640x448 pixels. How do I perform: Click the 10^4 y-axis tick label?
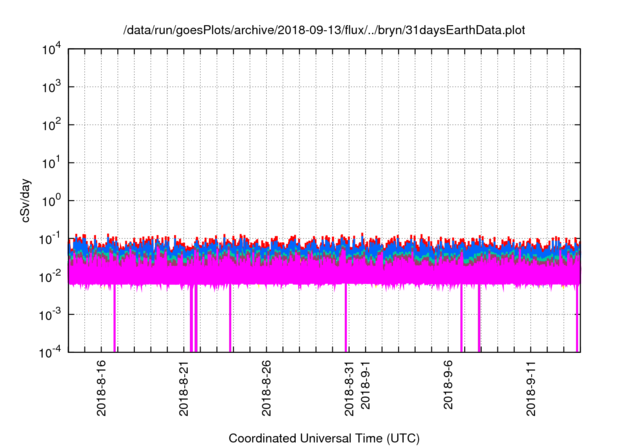pos(52,50)
